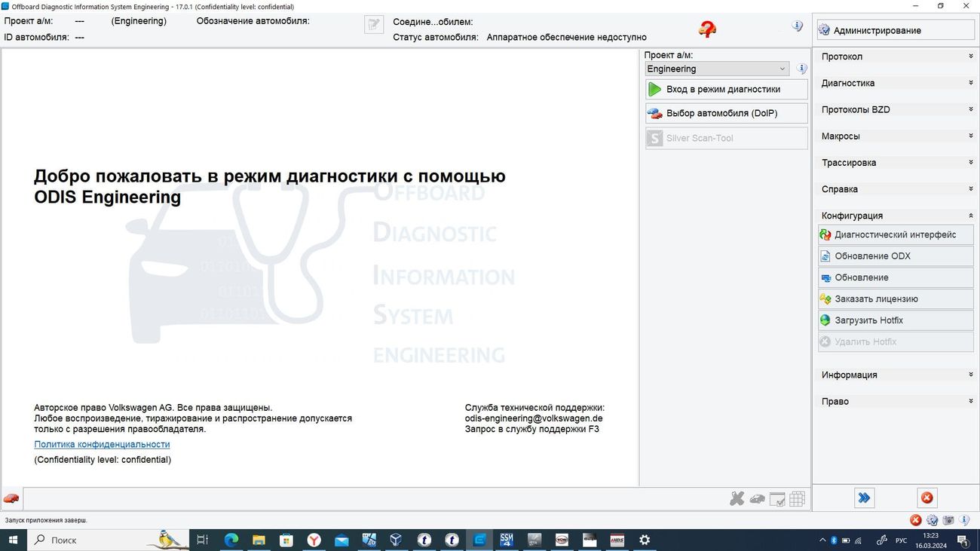This screenshot has width=980, height=551.
Task: Launch Yandex Browser from the taskbar
Action: pos(314,540)
